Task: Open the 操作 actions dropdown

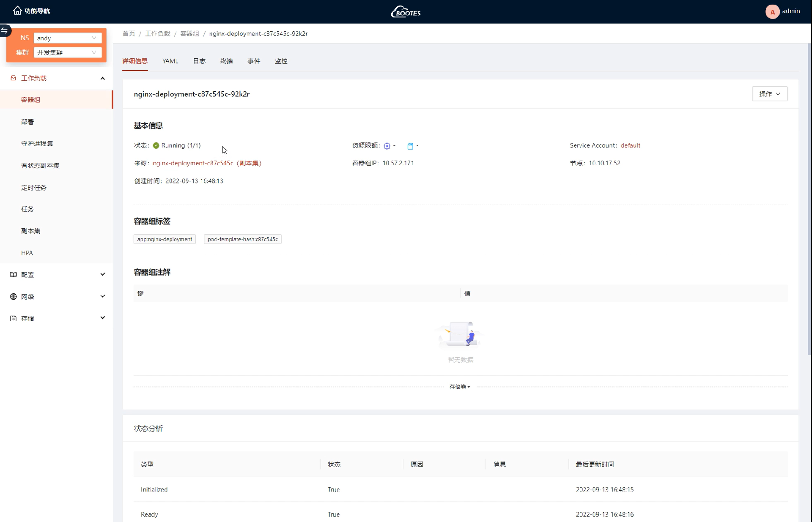Action: coord(769,94)
